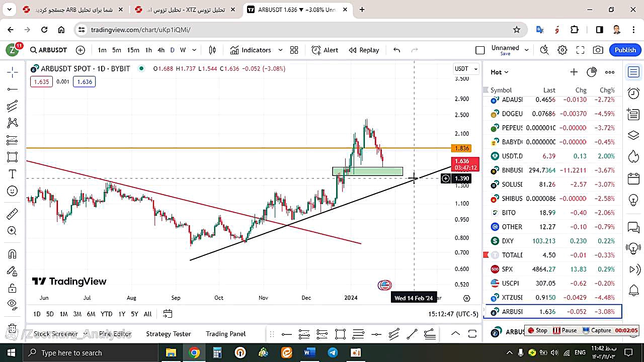Toggle stay in drawing mode
The image size is (644, 362).
point(13,271)
